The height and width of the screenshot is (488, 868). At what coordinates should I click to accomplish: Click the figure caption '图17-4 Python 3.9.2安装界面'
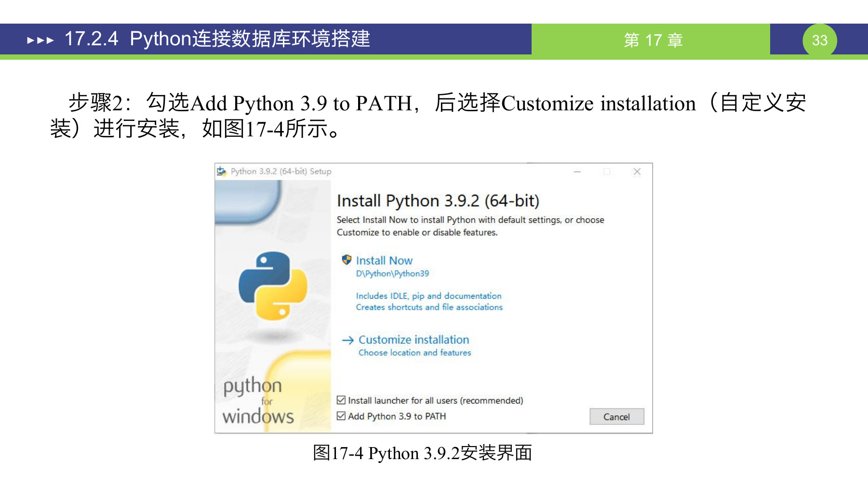(x=422, y=453)
